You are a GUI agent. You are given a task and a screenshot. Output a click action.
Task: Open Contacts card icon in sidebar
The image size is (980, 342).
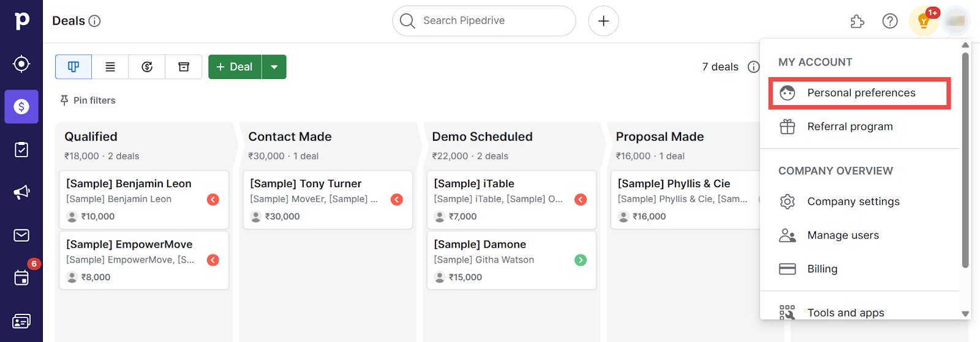(x=21, y=321)
